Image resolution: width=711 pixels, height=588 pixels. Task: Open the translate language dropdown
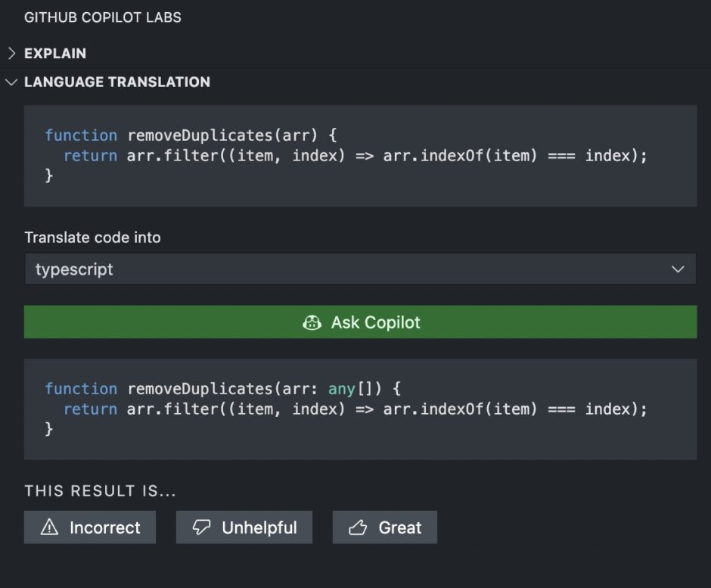click(361, 269)
